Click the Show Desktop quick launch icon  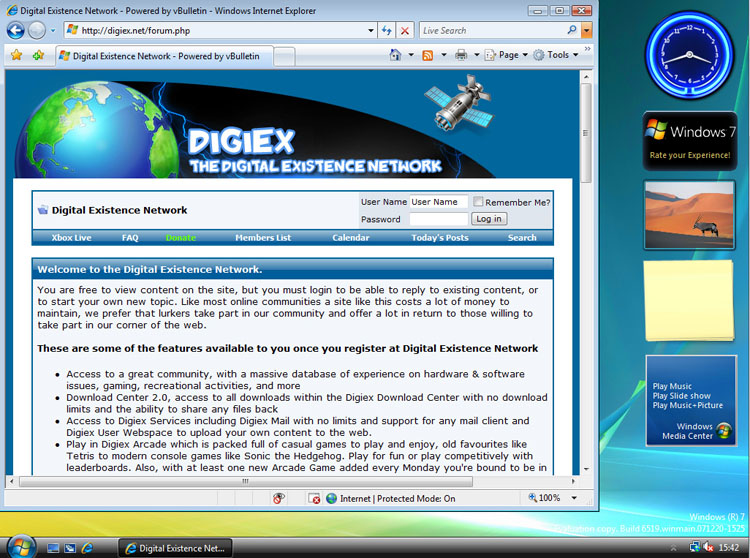(x=53, y=548)
